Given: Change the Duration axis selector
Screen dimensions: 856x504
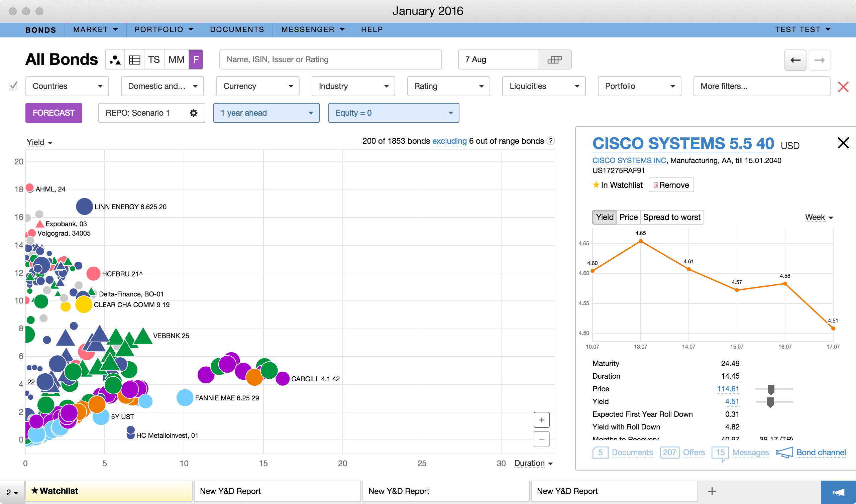Looking at the screenshot, I should 533,463.
